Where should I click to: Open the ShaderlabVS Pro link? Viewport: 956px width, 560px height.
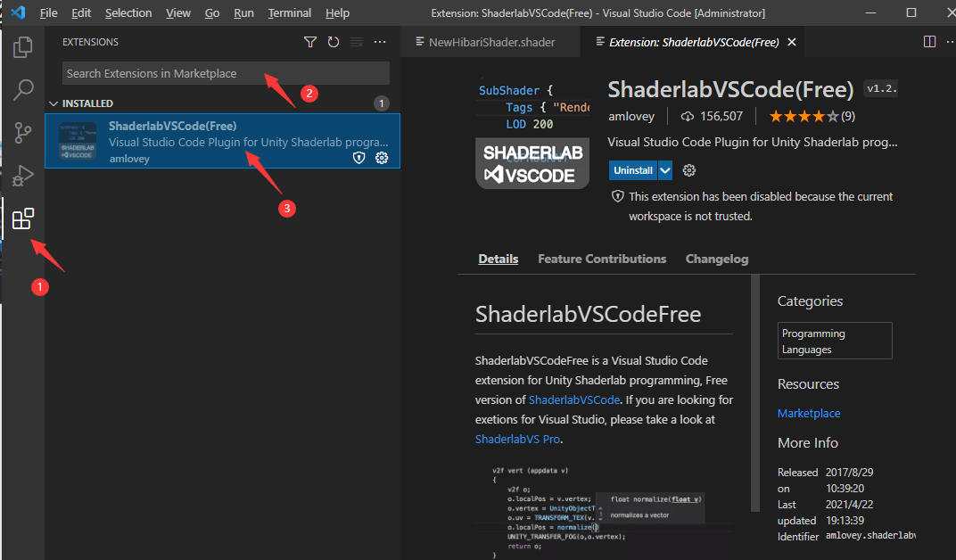(517, 439)
